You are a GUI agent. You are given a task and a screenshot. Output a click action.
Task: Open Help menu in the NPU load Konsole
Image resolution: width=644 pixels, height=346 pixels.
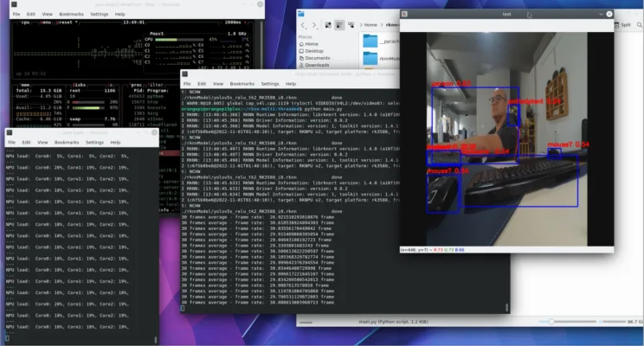(x=115, y=143)
